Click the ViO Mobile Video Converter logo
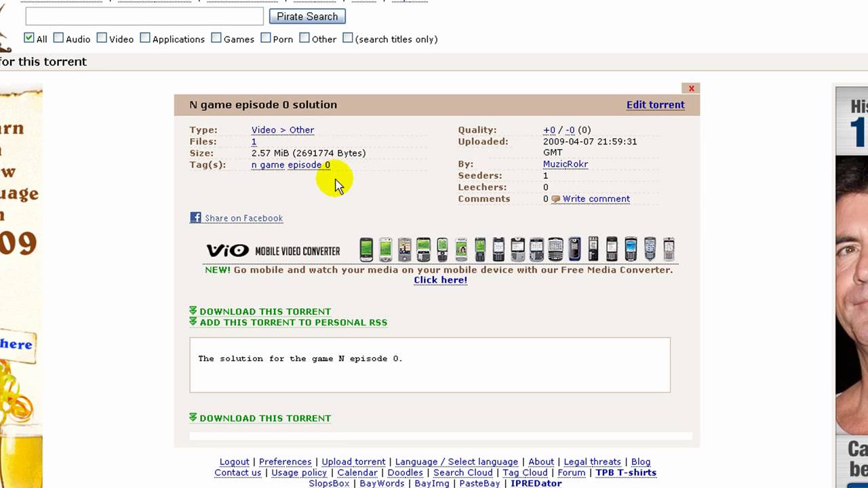 click(x=273, y=251)
